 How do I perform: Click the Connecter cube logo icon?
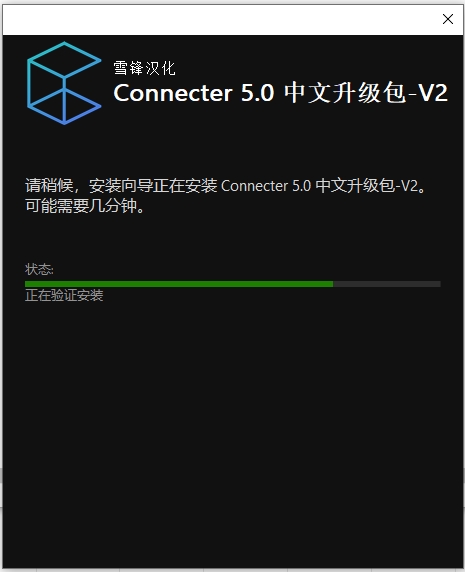click(64, 83)
